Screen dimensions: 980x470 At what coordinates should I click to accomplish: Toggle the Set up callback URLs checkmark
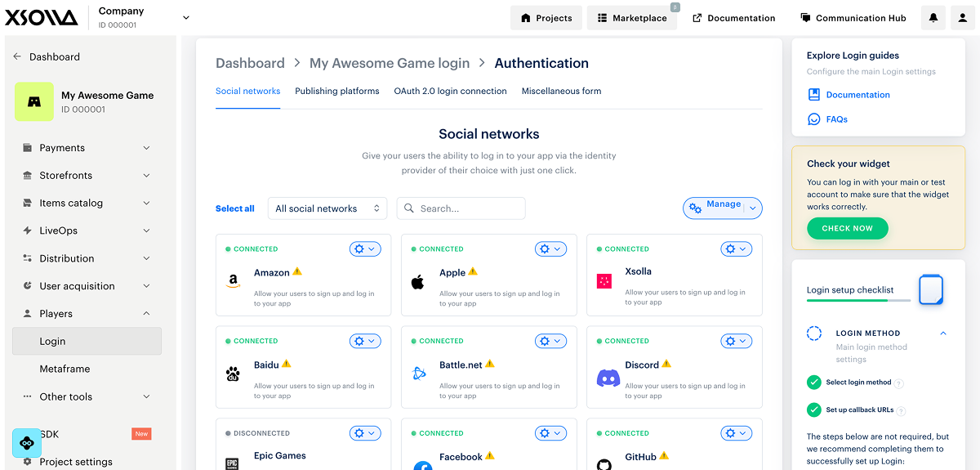coord(813,410)
